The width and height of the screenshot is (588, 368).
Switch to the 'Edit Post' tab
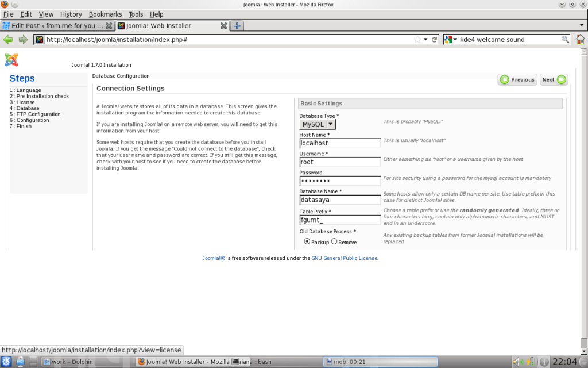click(57, 25)
